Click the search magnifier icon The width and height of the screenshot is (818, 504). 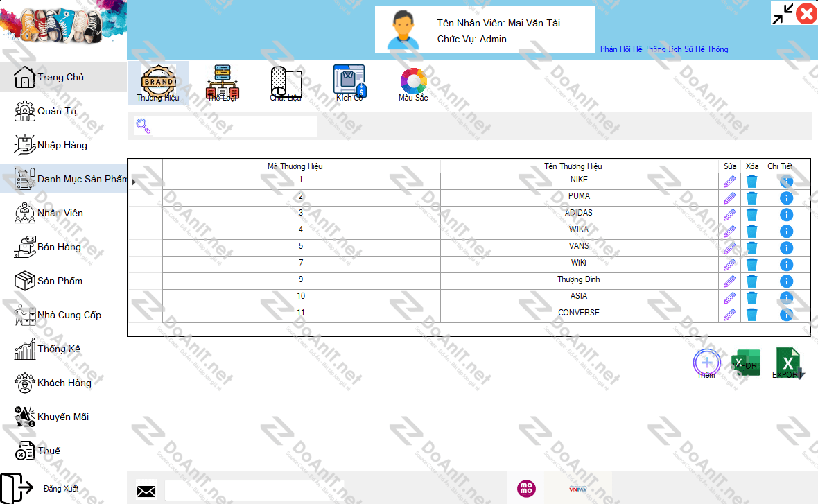click(143, 125)
